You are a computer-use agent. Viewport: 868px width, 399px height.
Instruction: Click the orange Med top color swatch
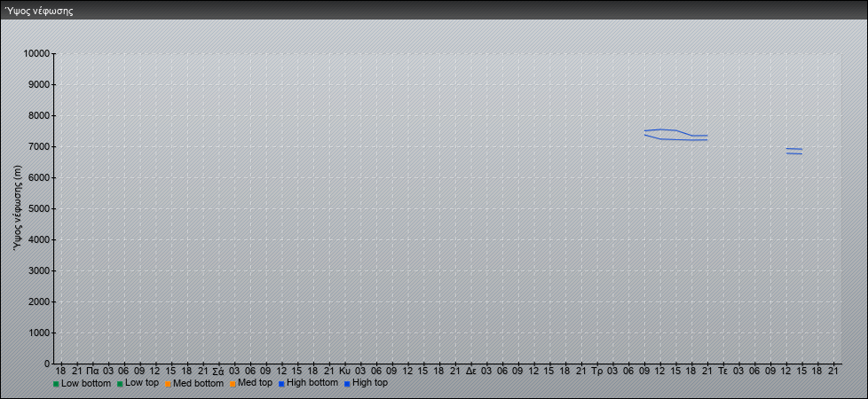coord(232,384)
